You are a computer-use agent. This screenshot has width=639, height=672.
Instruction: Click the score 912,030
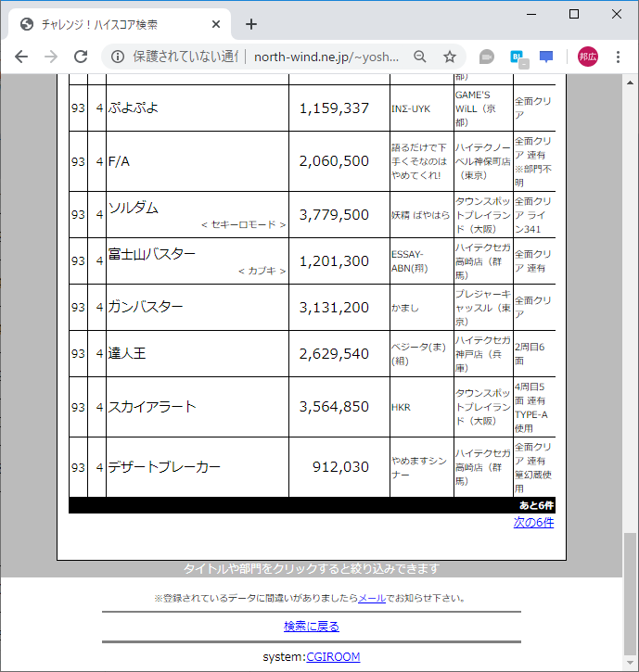[x=340, y=467]
